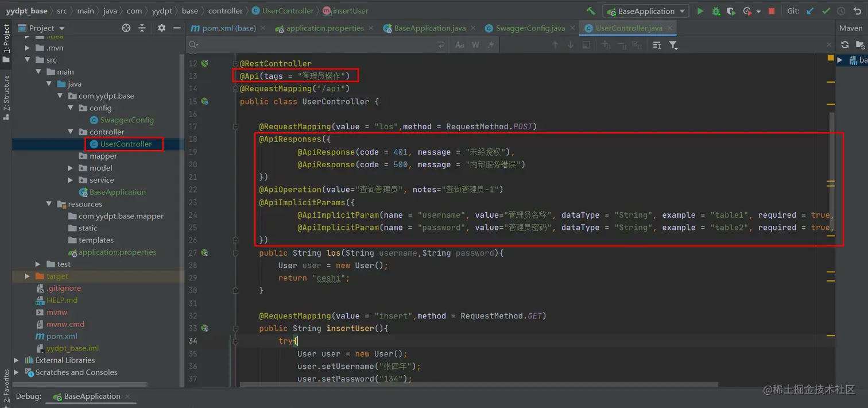Image resolution: width=868 pixels, height=408 pixels.
Task: Switch to BaseApplication.java tab
Action: tap(430, 28)
